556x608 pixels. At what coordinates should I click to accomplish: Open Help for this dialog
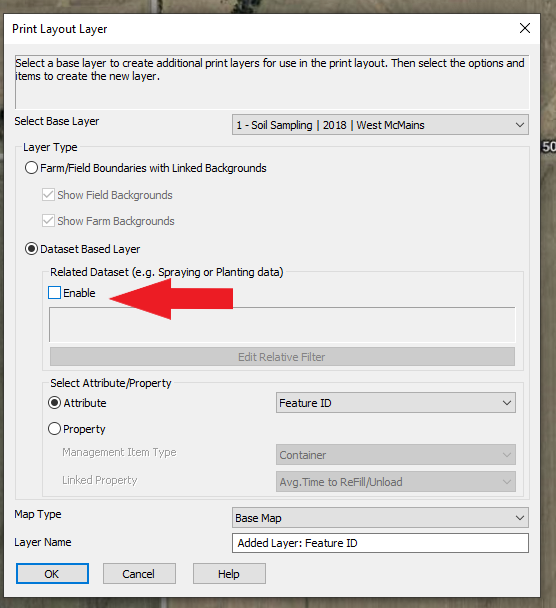(229, 573)
